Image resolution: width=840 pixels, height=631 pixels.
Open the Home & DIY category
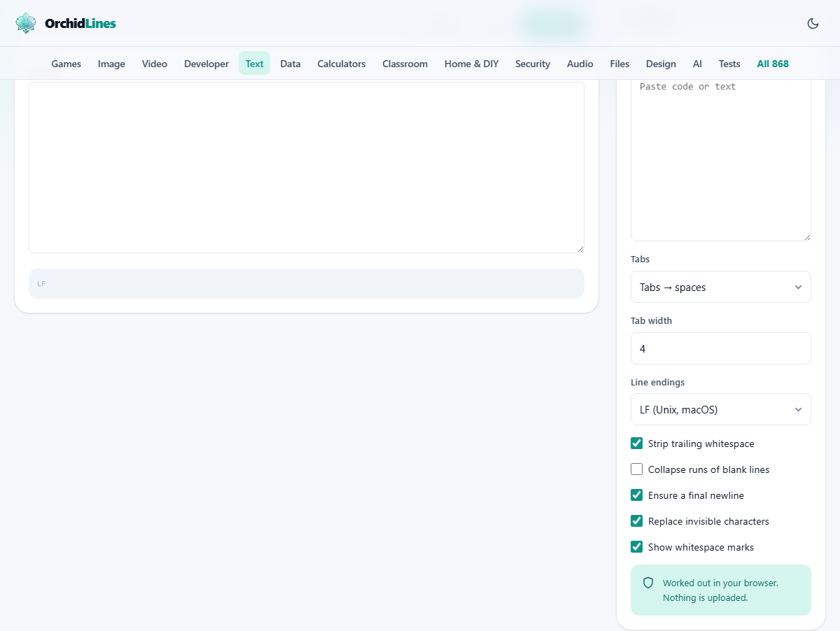coord(472,64)
